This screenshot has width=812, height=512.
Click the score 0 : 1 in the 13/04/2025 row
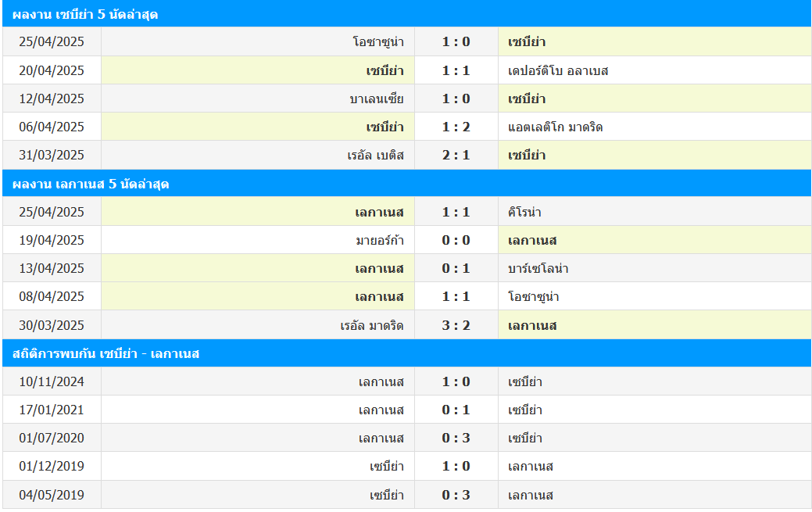(456, 268)
